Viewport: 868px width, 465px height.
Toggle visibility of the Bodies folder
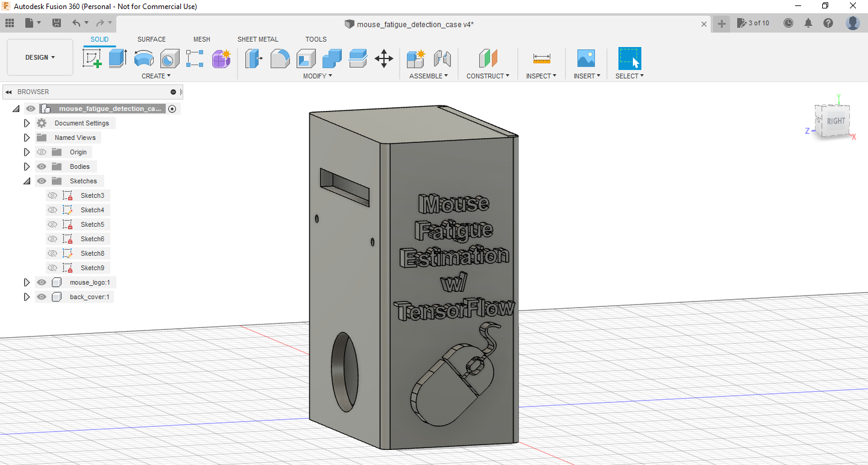[x=41, y=166]
